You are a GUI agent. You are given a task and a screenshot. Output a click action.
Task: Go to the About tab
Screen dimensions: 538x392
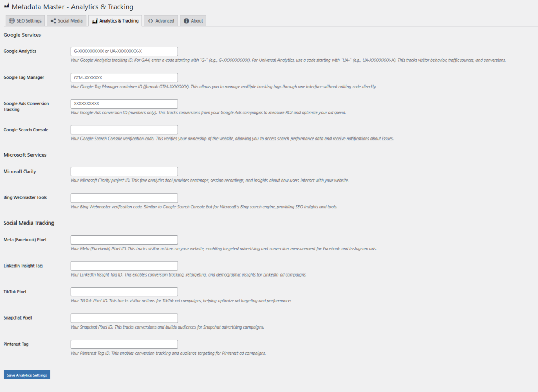click(193, 20)
